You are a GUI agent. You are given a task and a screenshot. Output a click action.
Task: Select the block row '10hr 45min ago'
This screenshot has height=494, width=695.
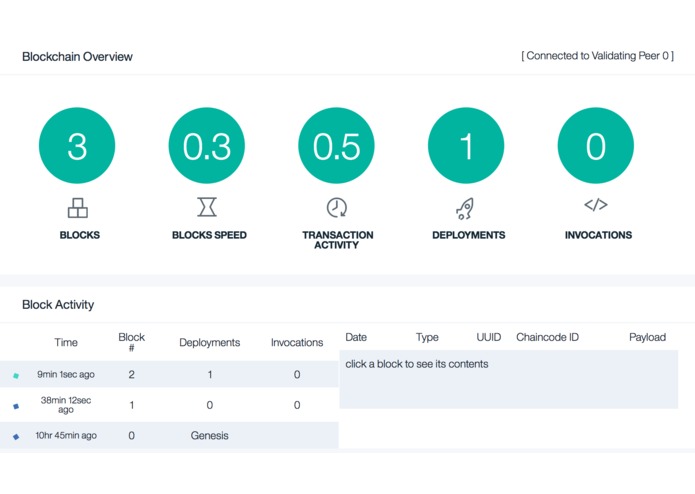tap(169, 436)
